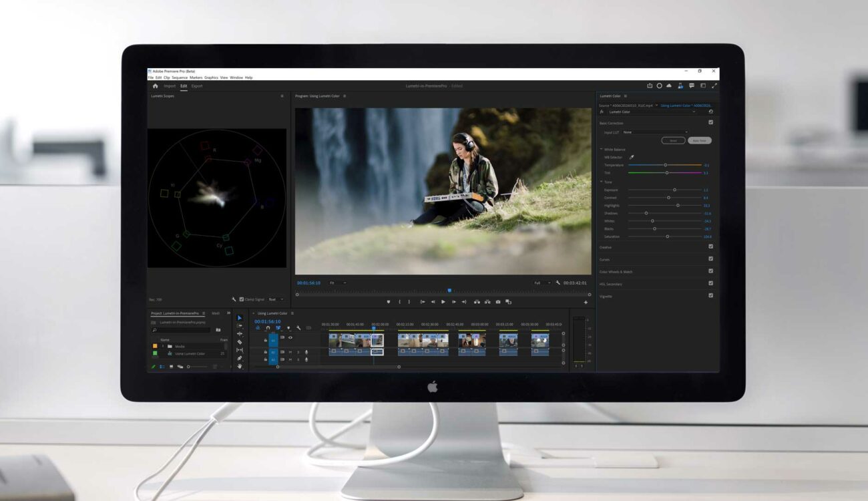Viewport: 868px width, 501px height.
Task: Click the Lift button in Program Monitor
Action: (x=477, y=302)
